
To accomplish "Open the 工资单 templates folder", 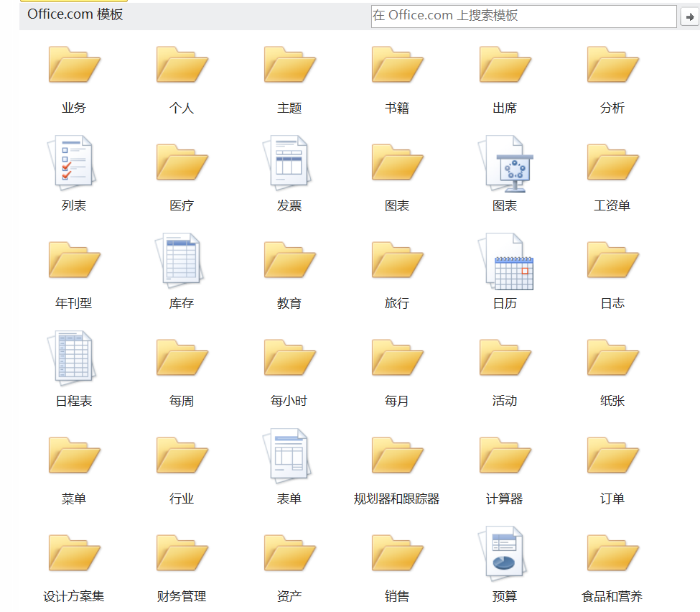I will [612, 162].
